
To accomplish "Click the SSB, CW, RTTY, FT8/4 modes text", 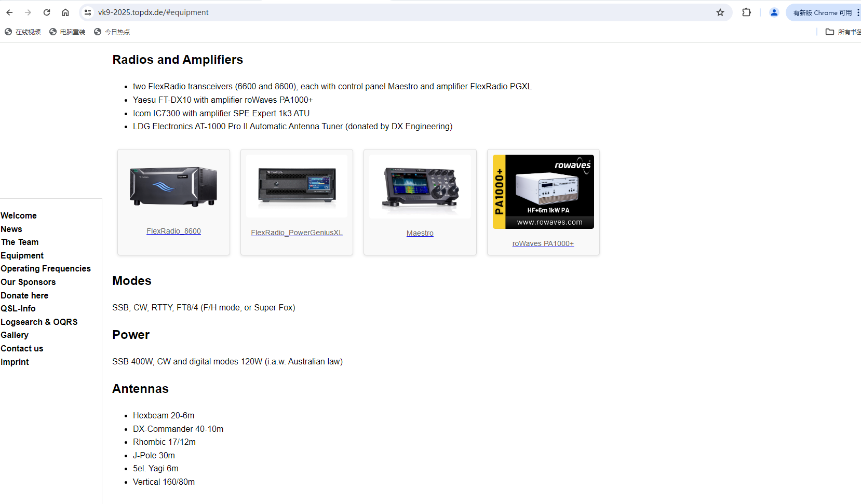I will 204,307.
